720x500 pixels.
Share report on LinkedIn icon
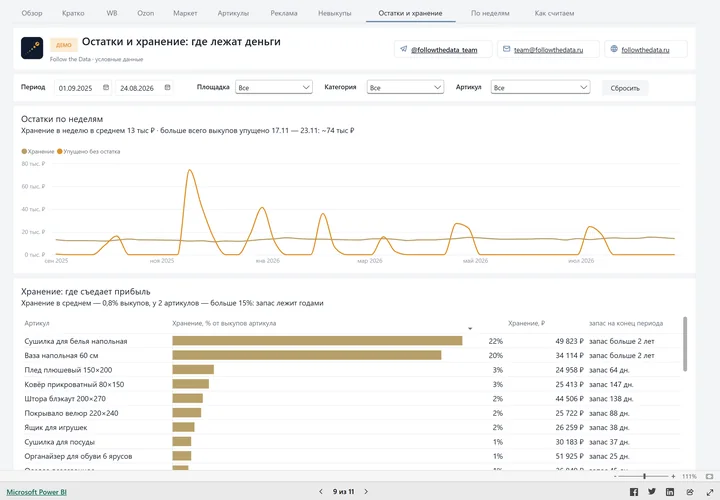pos(670,492)
